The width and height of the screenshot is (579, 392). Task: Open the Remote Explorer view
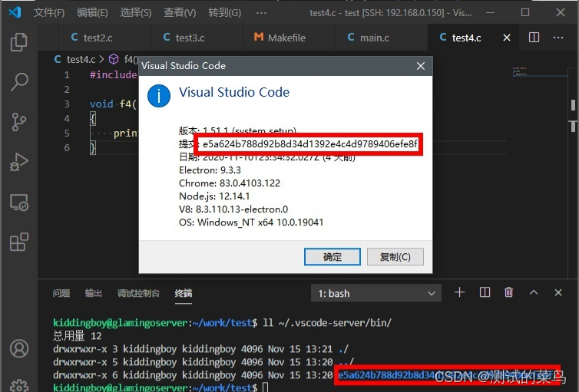pyautogui.click(x=19, y=203)
